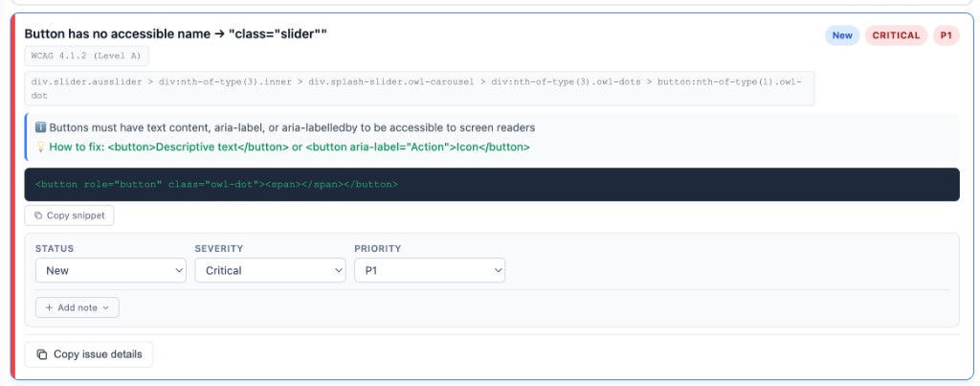Viewport: 980px width, 386px height.
Task: Click the plus icon in Add note
Action: (49, 307)
